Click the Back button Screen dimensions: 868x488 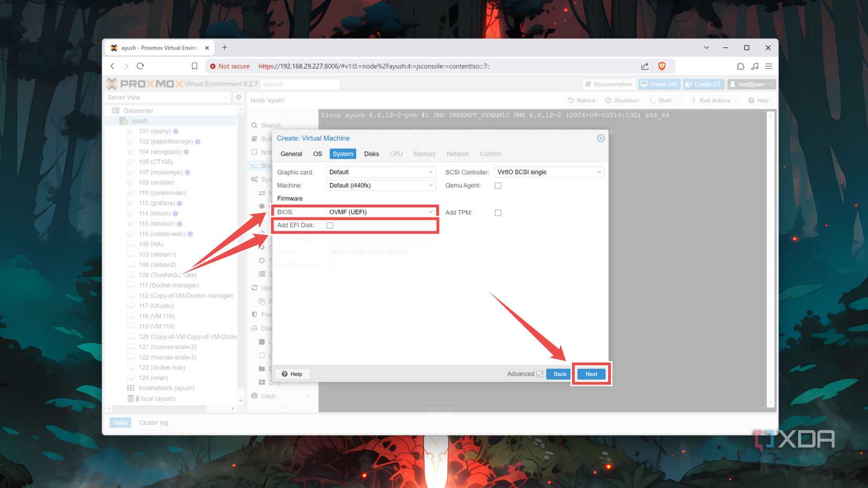click(x=560, y=374)
